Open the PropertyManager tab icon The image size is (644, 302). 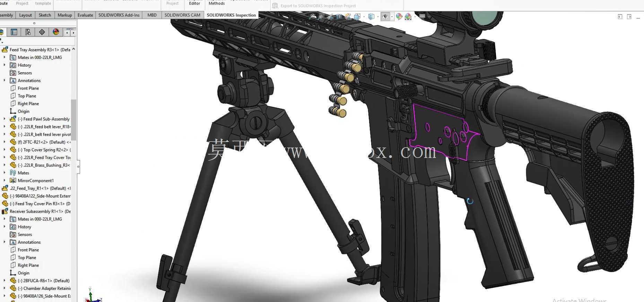[14, 32]
